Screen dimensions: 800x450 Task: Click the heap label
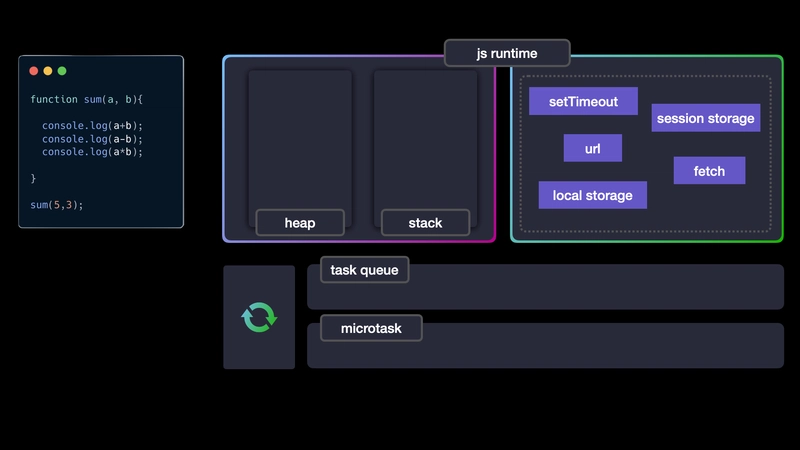point(300,222)
